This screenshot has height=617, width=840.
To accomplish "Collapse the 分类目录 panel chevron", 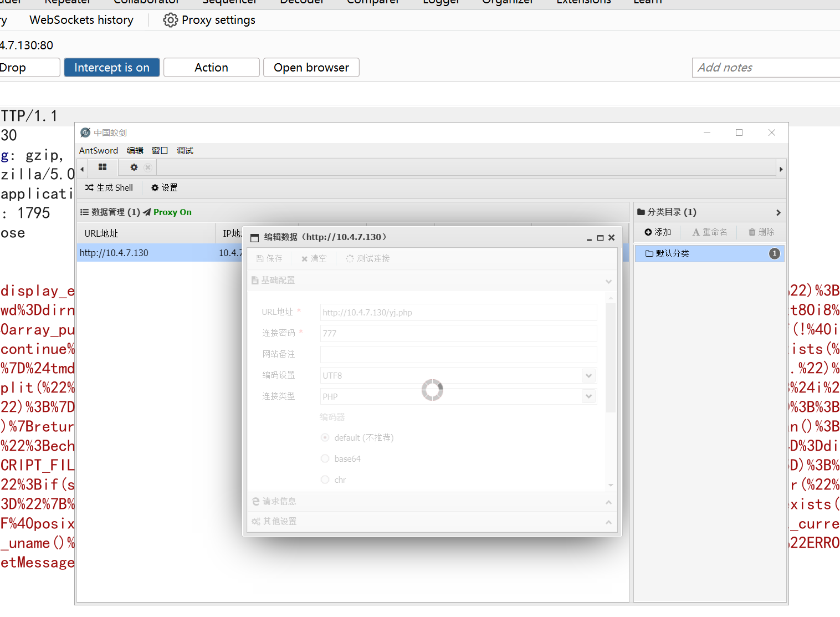I will (x=778, y=212).
